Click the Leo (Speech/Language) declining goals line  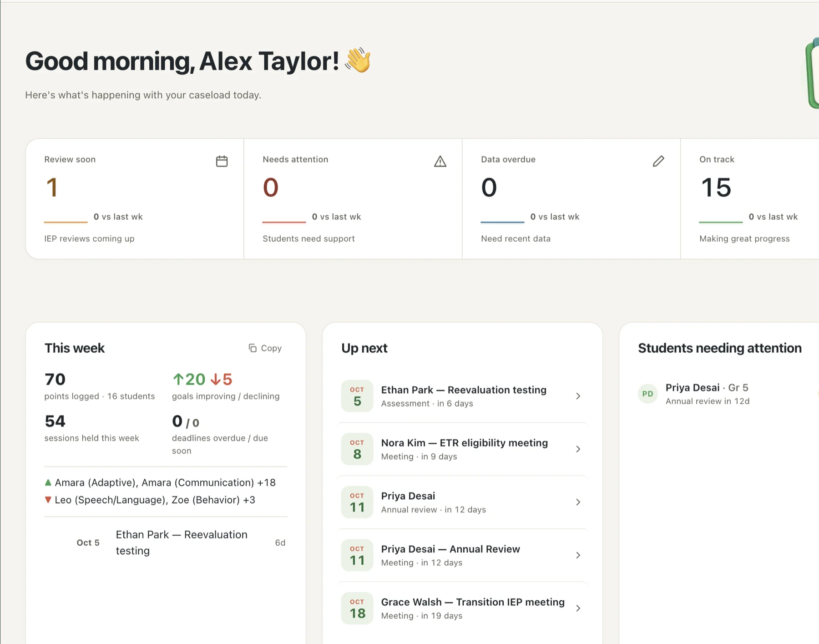pyautogui.click(x=155, y=500)
